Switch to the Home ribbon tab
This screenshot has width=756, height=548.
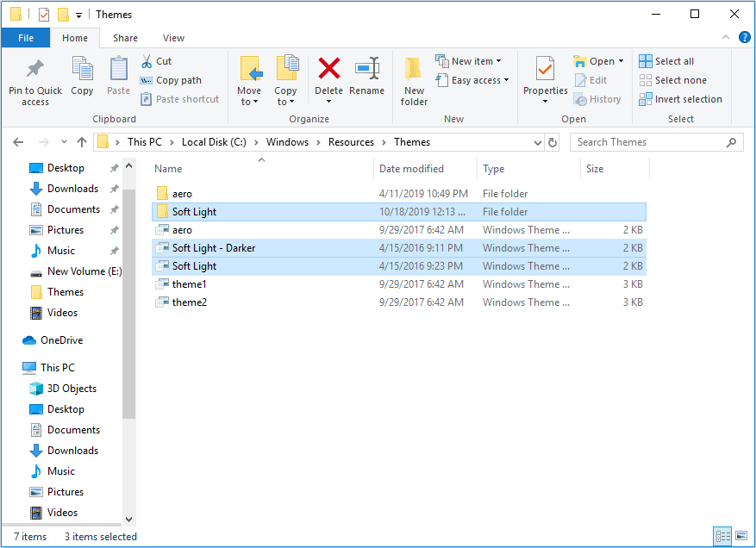pos(75,38)
